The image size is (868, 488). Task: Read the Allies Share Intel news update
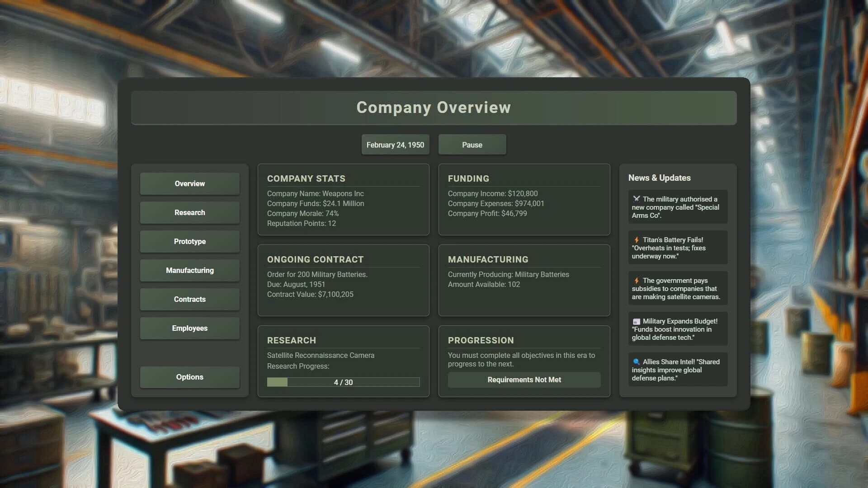[x=677, y=370]
